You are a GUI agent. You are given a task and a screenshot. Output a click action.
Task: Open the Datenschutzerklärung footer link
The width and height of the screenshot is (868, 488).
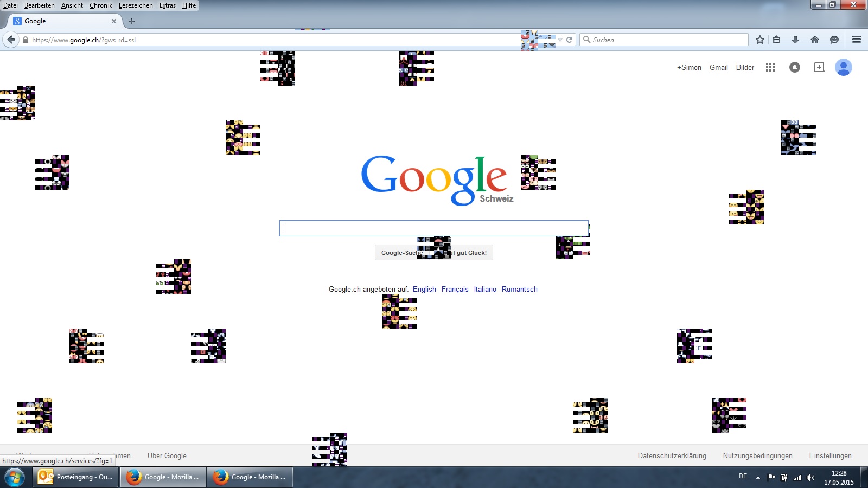(672, 455)
